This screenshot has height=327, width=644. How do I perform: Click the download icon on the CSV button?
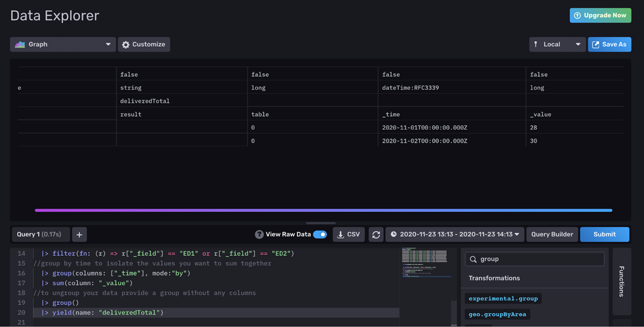click(340, 234)
